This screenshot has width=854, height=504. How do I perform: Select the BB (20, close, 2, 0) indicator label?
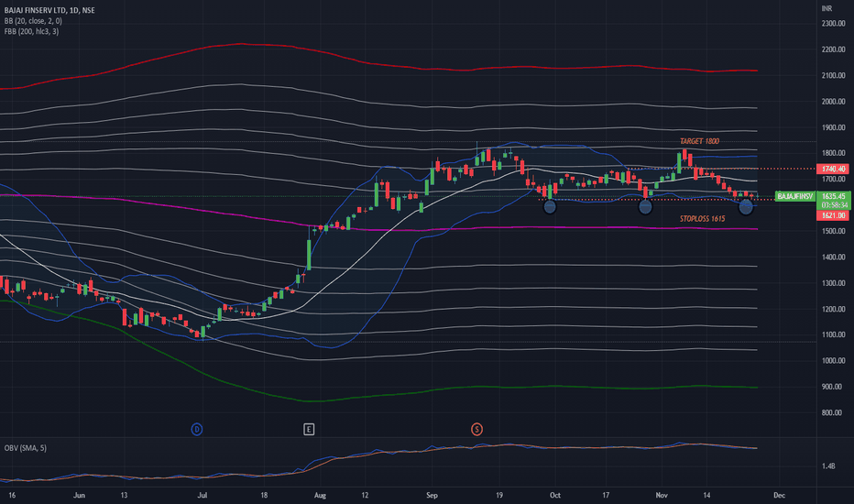point(33,21)
